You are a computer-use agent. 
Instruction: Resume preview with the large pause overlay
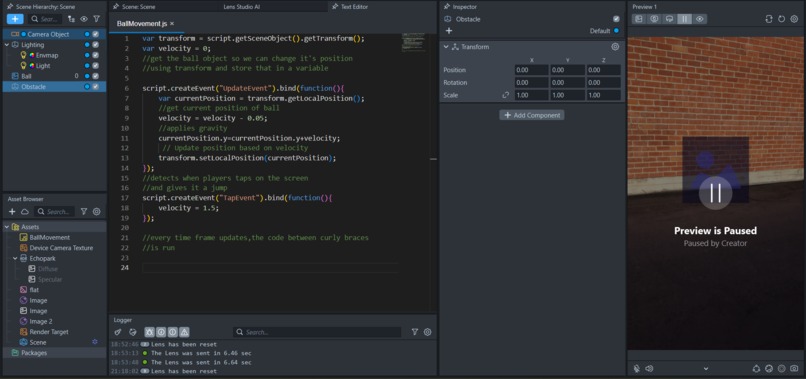point(716,193)
